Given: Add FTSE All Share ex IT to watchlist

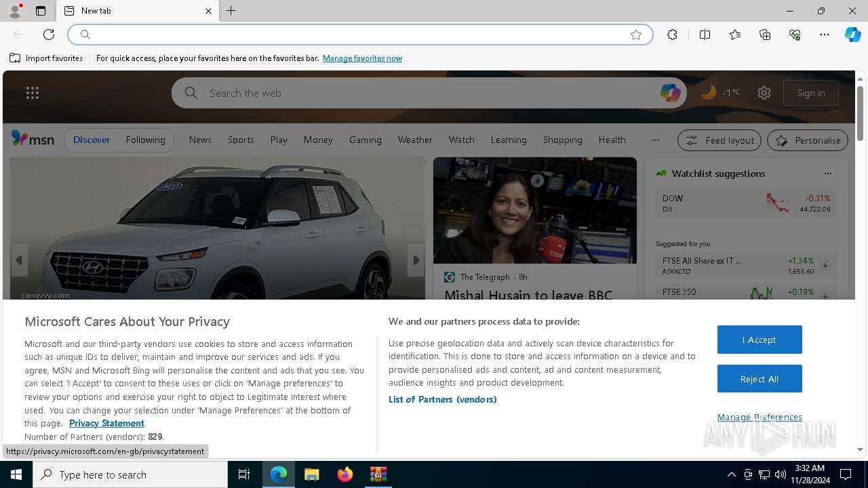Looking at the screenshot, I should pos(825,266).
